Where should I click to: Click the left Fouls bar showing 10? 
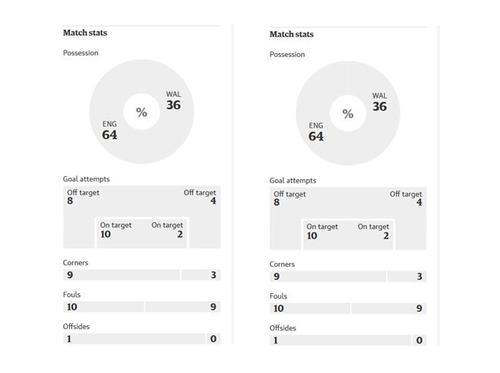pos(103,307)
